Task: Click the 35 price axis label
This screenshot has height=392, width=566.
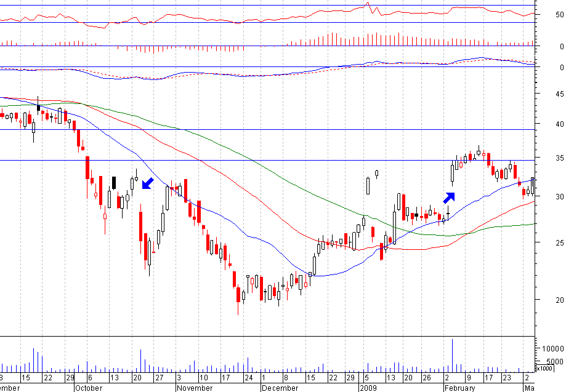Action: pyautogui.click(x=559, y=158)
